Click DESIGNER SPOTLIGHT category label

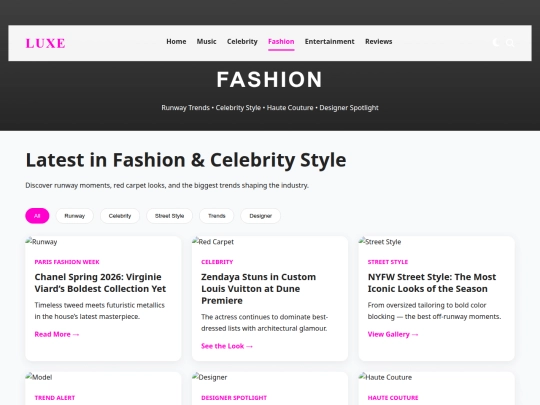coord(234,398)
